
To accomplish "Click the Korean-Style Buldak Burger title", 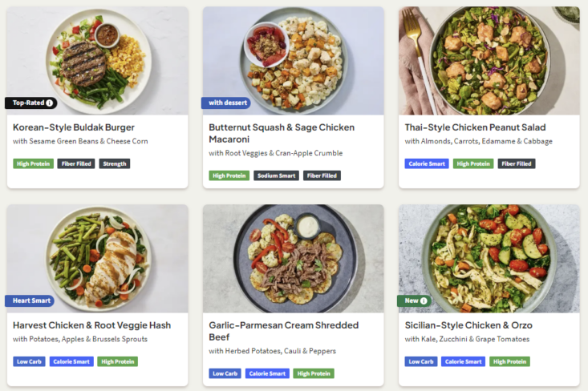I will 74,127.
